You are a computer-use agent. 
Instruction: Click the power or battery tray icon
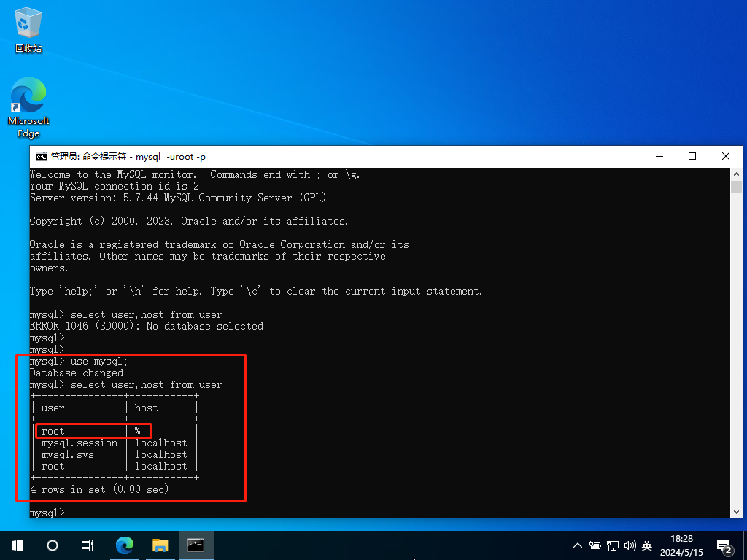tap(595, 545)
